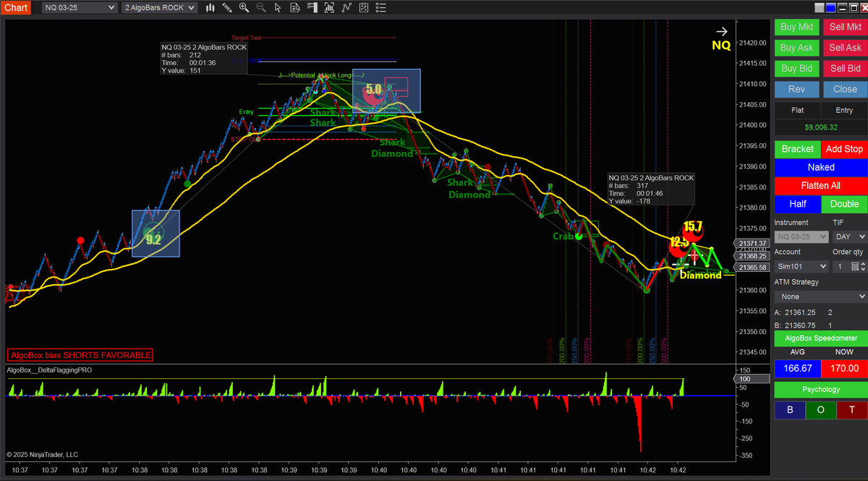Reverse position with Rev button
The image size is (868, 481).
[x=797, y=90]
